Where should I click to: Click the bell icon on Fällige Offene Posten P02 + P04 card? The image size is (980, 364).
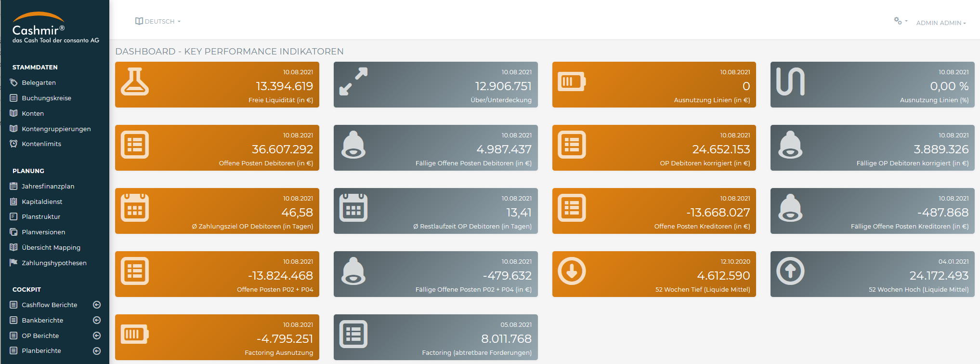coord(353,271)
